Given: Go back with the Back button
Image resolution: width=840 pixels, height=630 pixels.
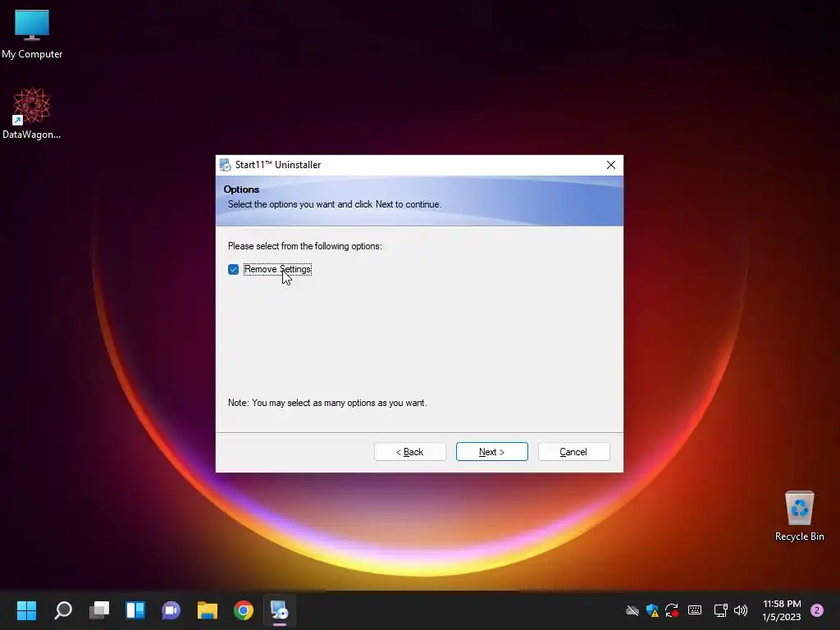Looking at the screenshot, I should coord(410,452).
